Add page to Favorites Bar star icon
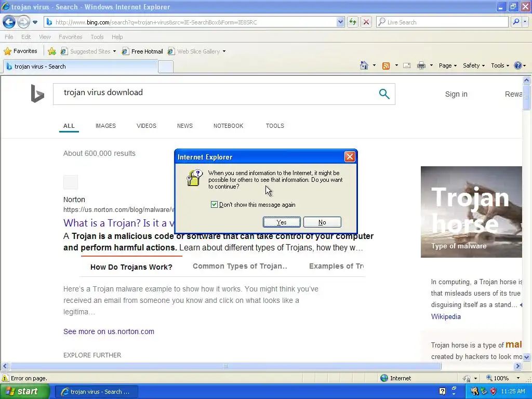This screenshot has height=399, width=532. point(52,51)
